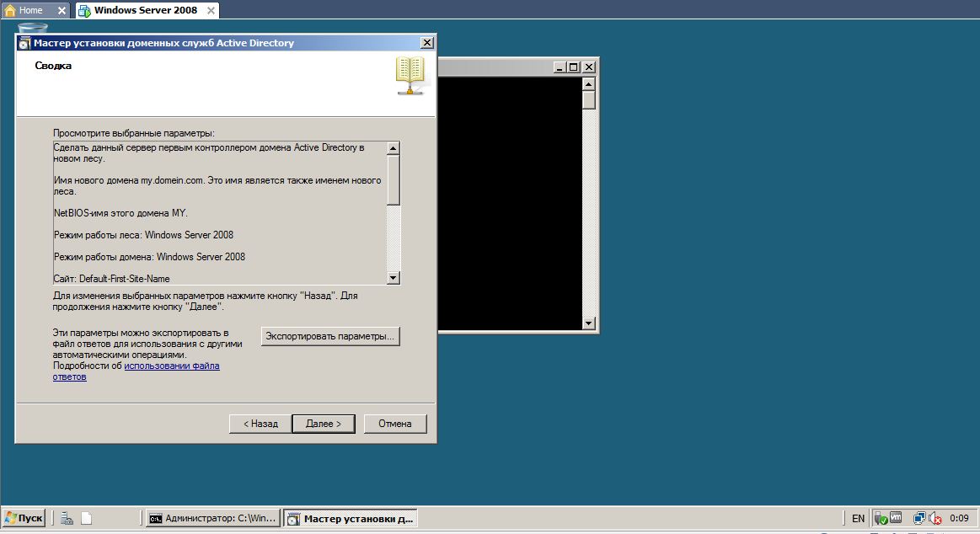Image resolution: width=980 pixels, height=534 pixels.
Task: Click the console window scroll-down arrow
Action: 588,323
